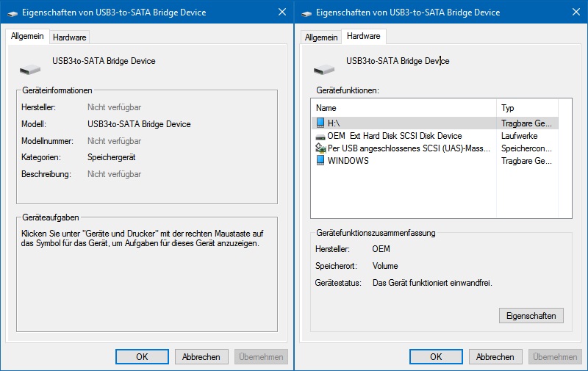Click the H:\ portable device icon
588x371 pixels.
[320, 123]
